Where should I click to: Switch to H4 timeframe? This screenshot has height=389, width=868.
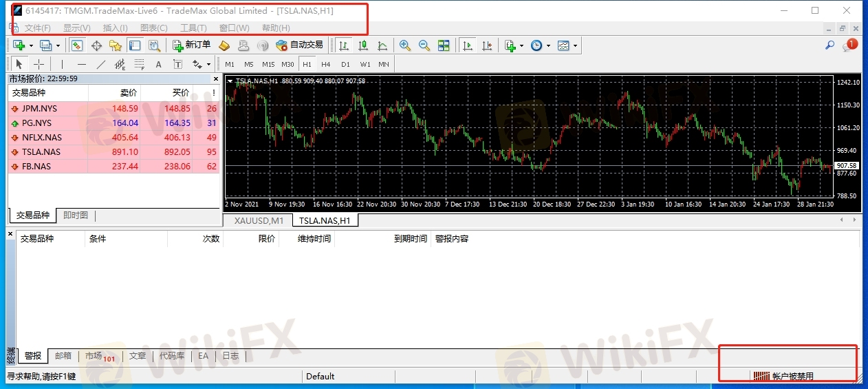[x=326, y=64]
